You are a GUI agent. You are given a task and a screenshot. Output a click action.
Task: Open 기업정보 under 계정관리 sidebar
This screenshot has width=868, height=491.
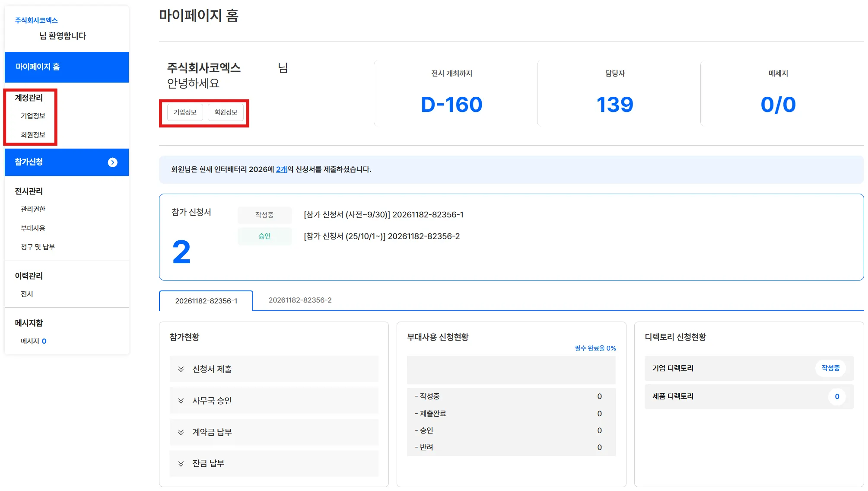(x=33, y=116)
